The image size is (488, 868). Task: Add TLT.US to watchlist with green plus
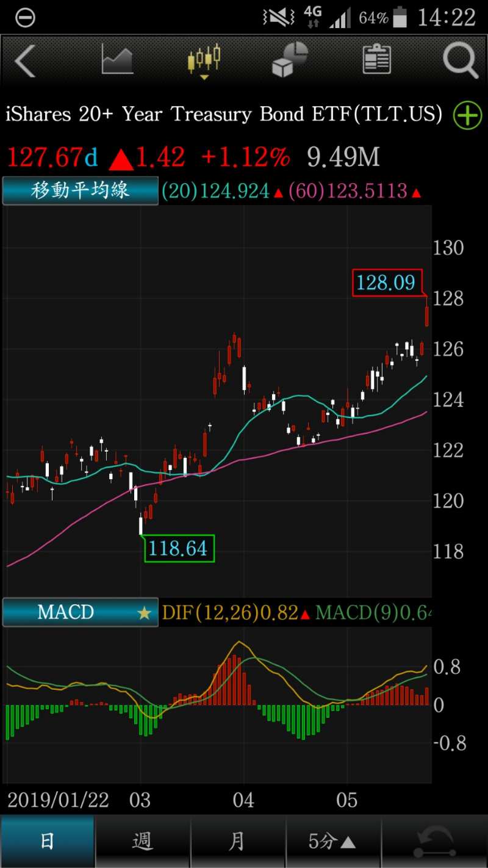click(x=467, y=115)
